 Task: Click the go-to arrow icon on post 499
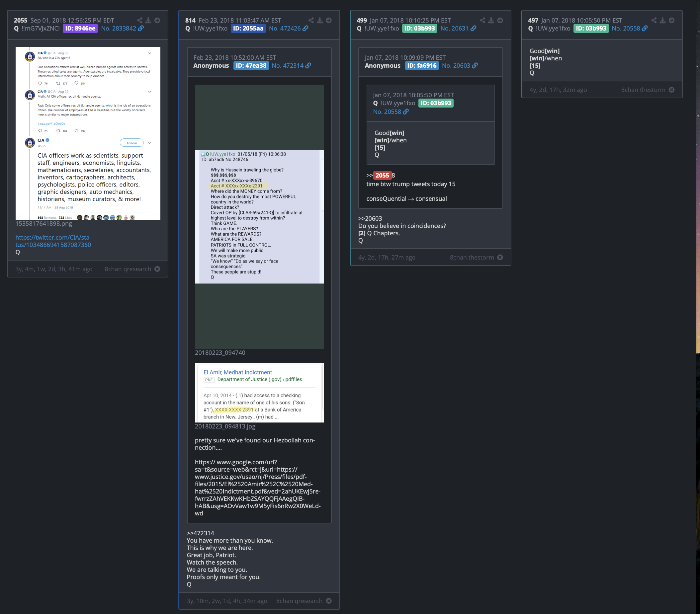coord(500,21)
